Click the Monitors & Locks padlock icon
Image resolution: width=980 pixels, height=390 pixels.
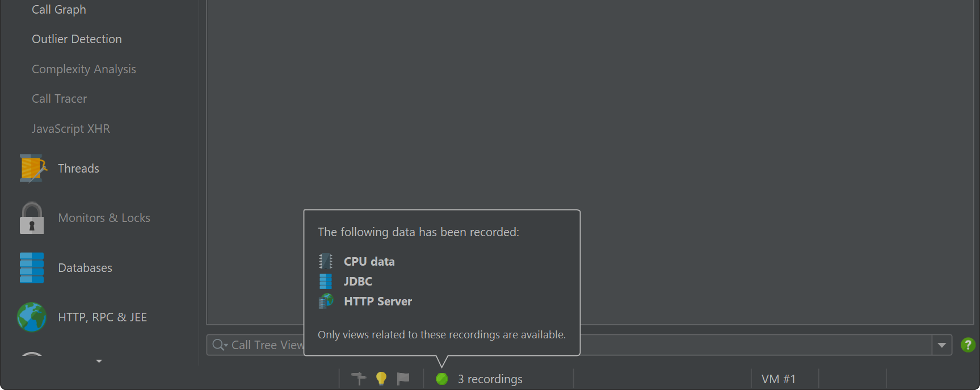tap(32, 218)
